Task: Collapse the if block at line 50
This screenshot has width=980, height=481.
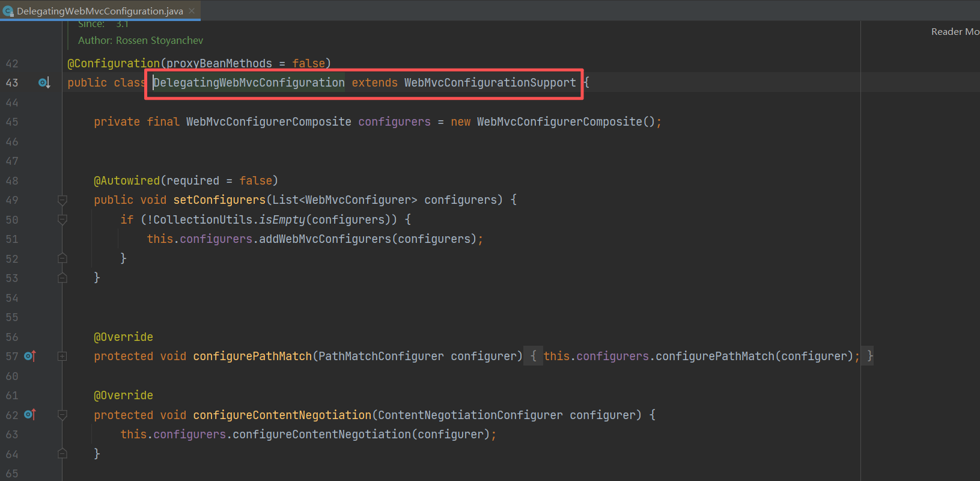Action: 62,220
